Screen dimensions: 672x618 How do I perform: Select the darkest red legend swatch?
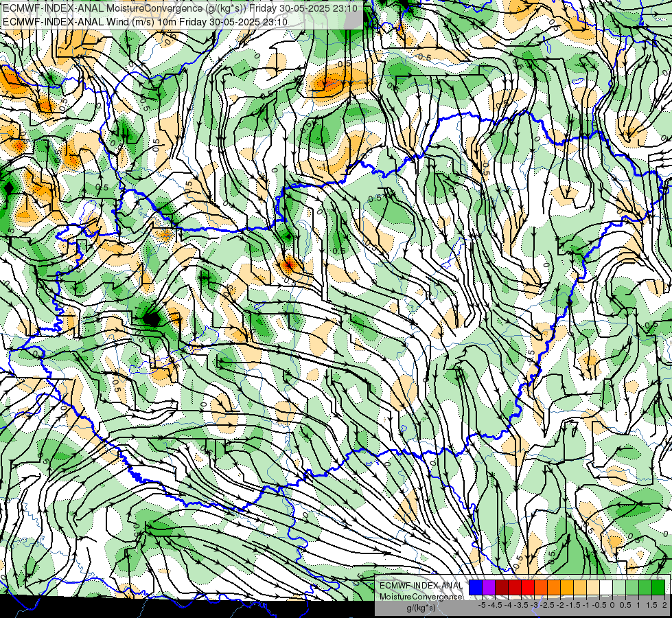(502, 587)
